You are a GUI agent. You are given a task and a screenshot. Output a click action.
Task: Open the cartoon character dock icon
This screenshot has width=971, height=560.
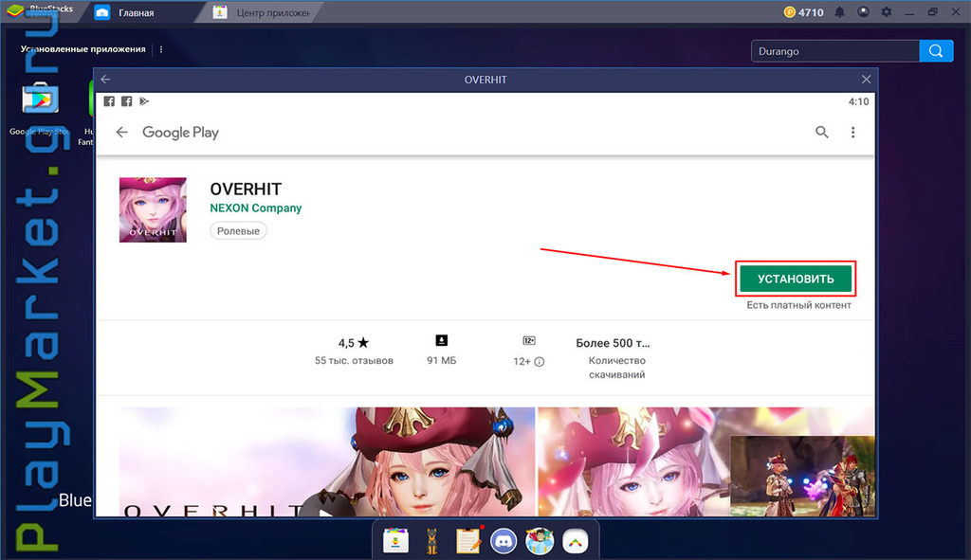pyautogui.click(x=540, y=541)
